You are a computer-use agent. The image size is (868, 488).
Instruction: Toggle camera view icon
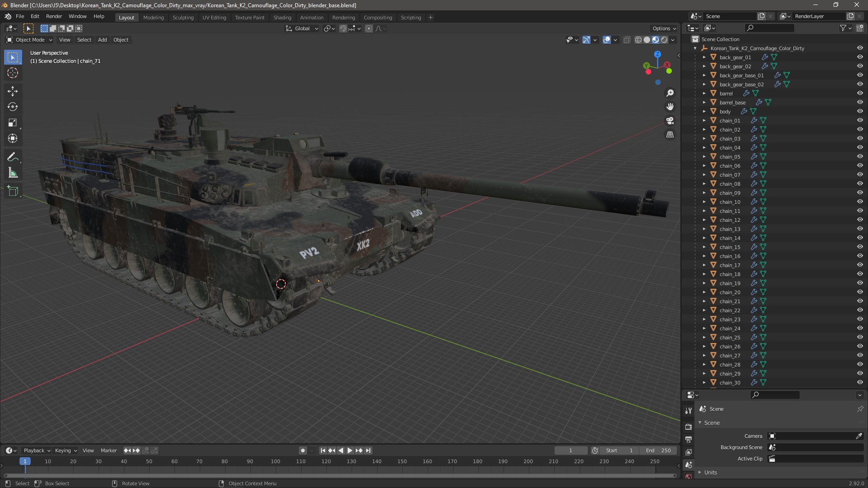pyautogui.click(x=670, y=121)
